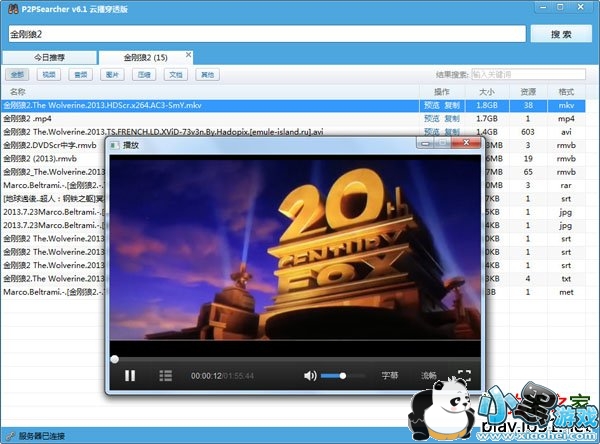Viewport: 600px width, 444px height.
Task: Adjust the player volume slider
Action: click(x=342, y=376)
